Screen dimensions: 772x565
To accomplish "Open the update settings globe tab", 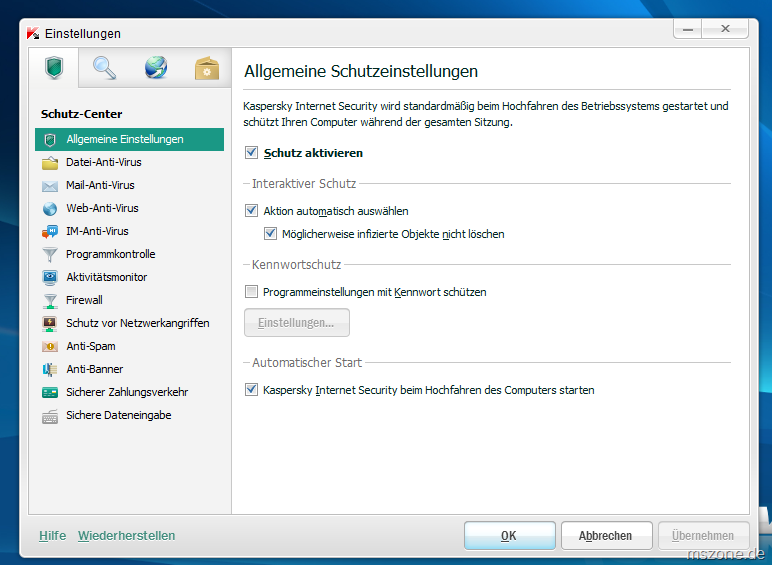I will point(156,68).
